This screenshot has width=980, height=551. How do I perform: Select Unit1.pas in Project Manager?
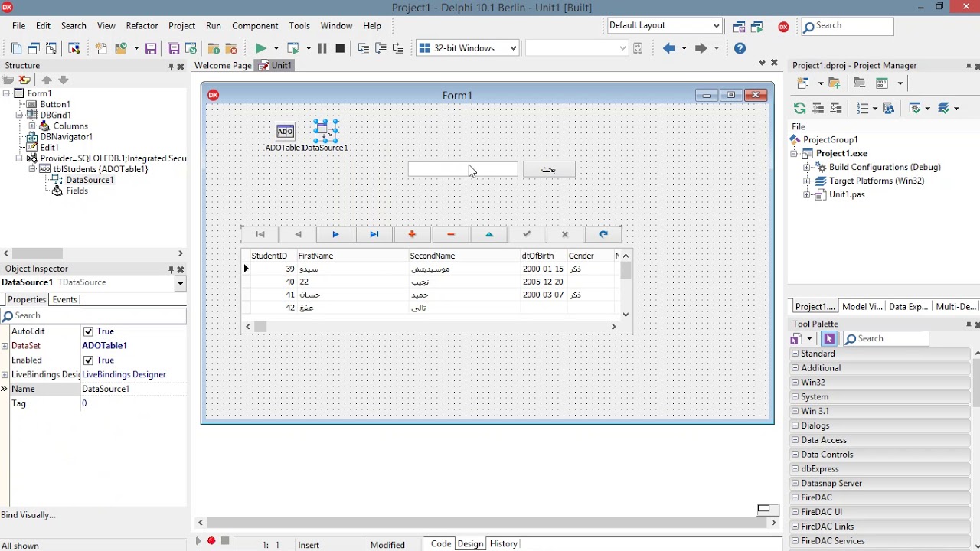[x=847, y=194]
